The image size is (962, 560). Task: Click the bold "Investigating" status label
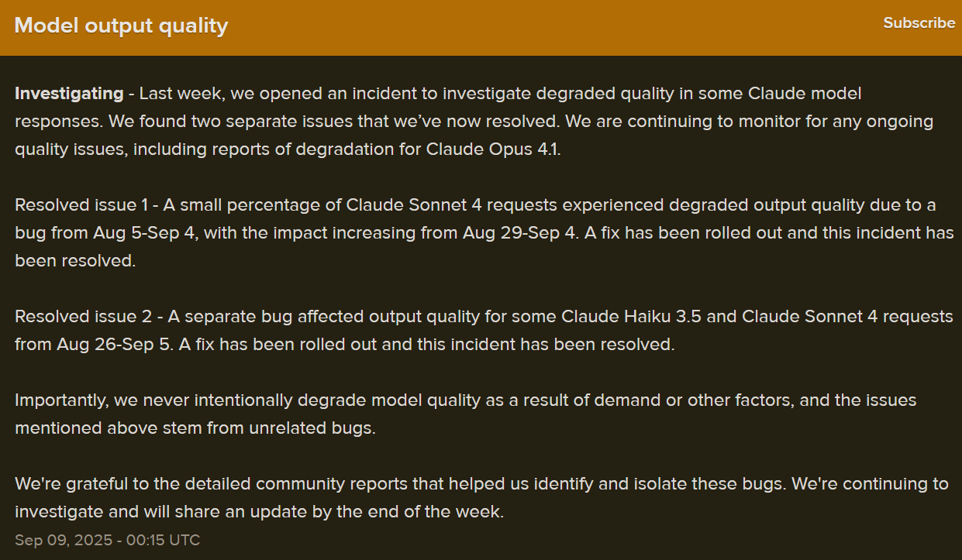pos(69,94)
